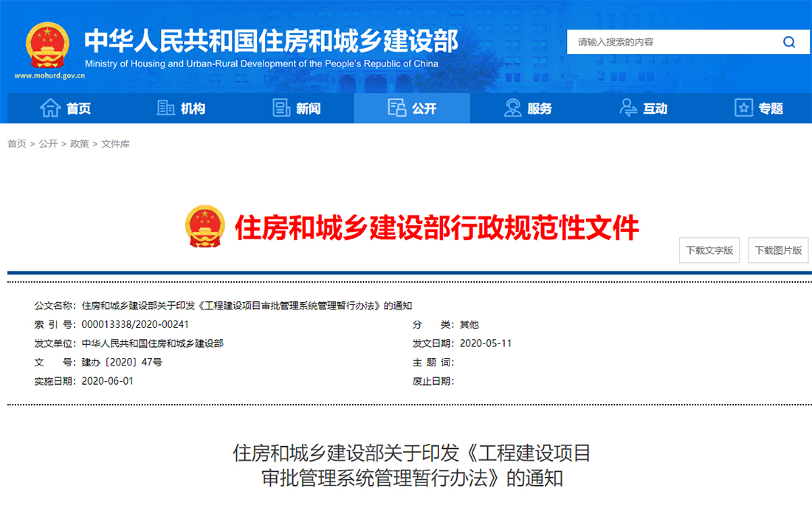
Task: Click the 主题词 label
Action: [433, 362]
